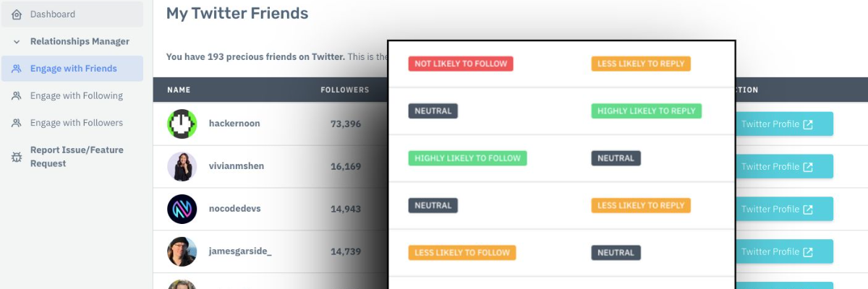Open nocodedevs Twitter Profile button
The width and height of the screenshot is (868, 289).
click(784, 210)
